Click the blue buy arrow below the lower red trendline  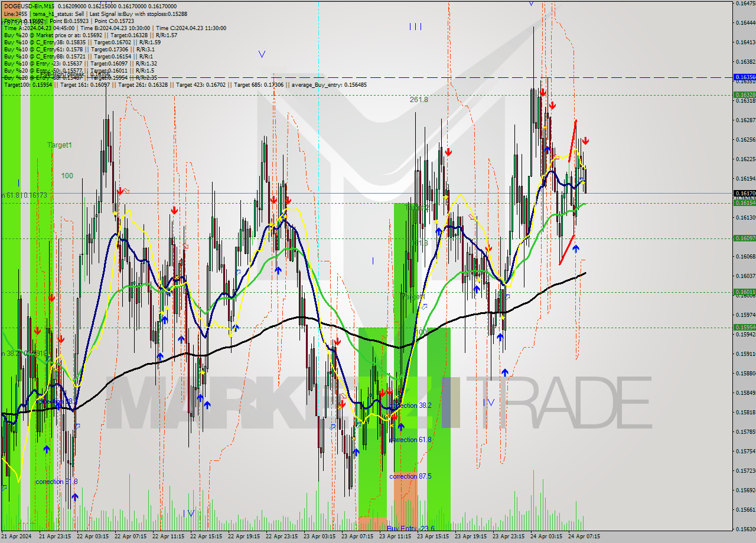pos(576,249)
